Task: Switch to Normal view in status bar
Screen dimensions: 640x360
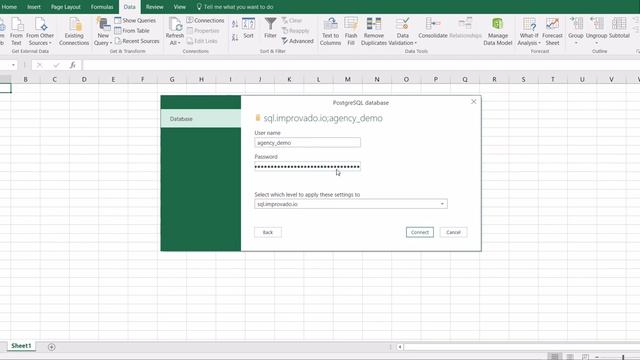Action: pos(554,357)
